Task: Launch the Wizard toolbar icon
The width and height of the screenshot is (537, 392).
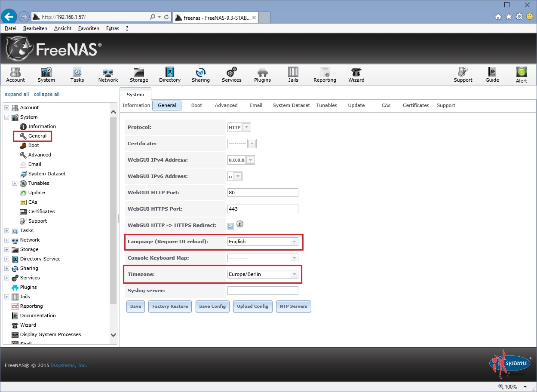Action: coord(356,74)
